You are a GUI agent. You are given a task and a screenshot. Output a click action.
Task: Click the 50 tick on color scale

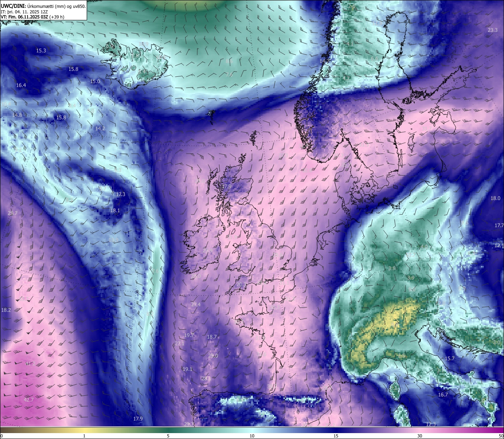(501, 436)
